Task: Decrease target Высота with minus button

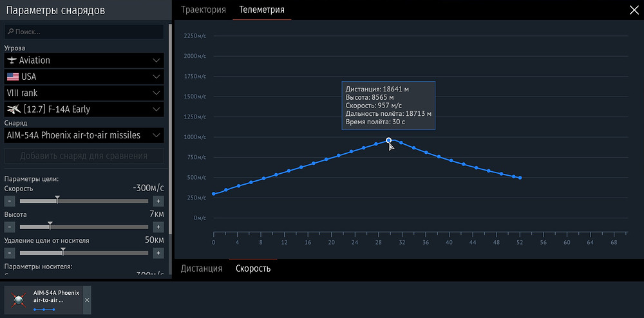Action: pos(10,227)
